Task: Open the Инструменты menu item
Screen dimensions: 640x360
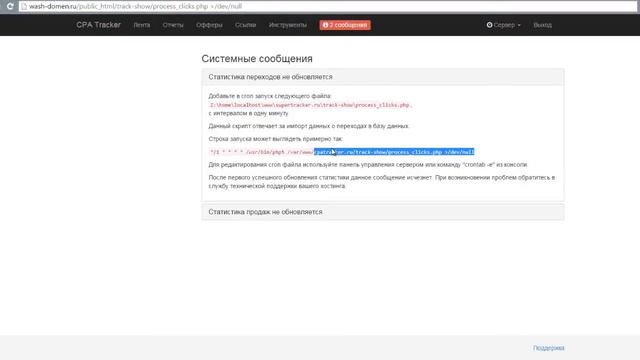Action: 287,25
